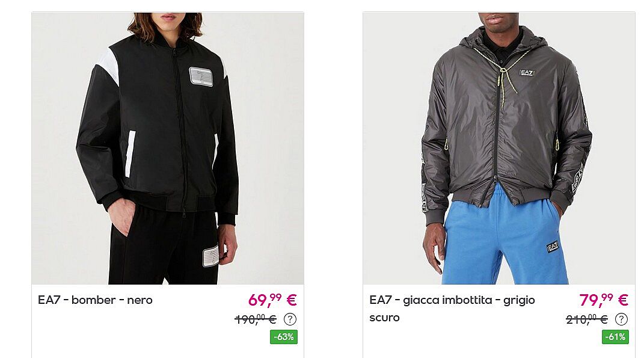
Task: Click the silver chest patch on black bomber
Action: tap(201, 77)
